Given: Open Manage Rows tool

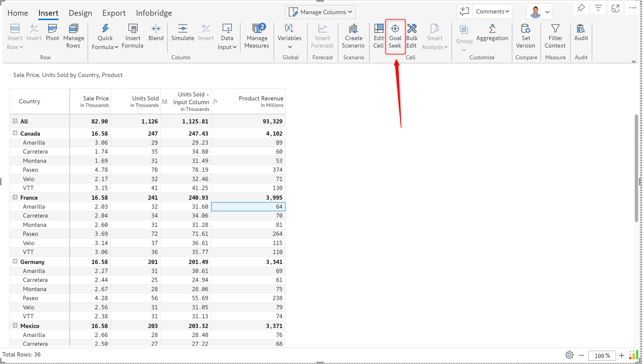Looking at the screenshot, I should tap(73, 36).
